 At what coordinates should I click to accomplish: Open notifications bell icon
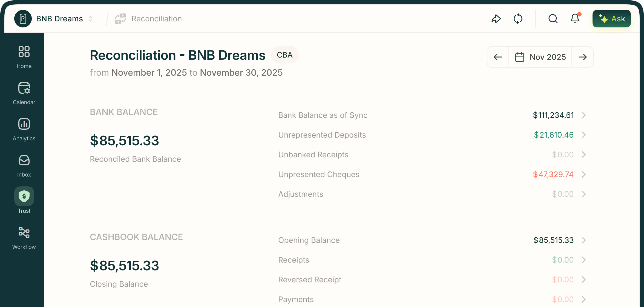(575, 19)
